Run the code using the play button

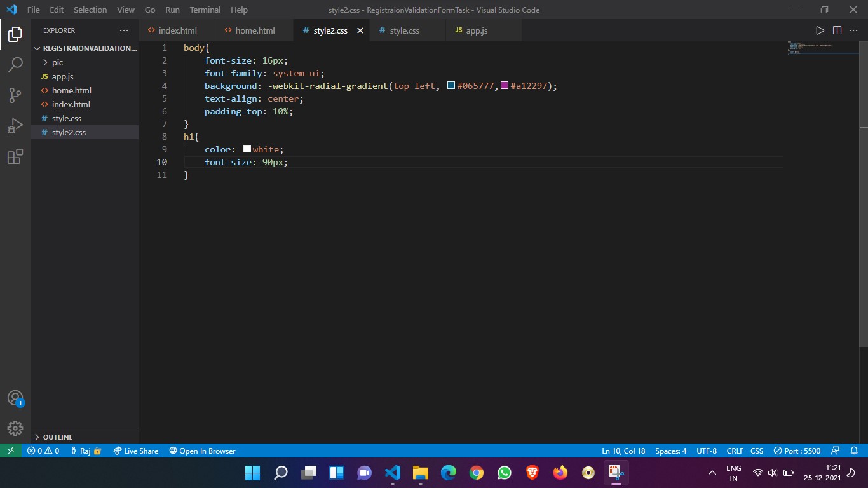(820, 30)
